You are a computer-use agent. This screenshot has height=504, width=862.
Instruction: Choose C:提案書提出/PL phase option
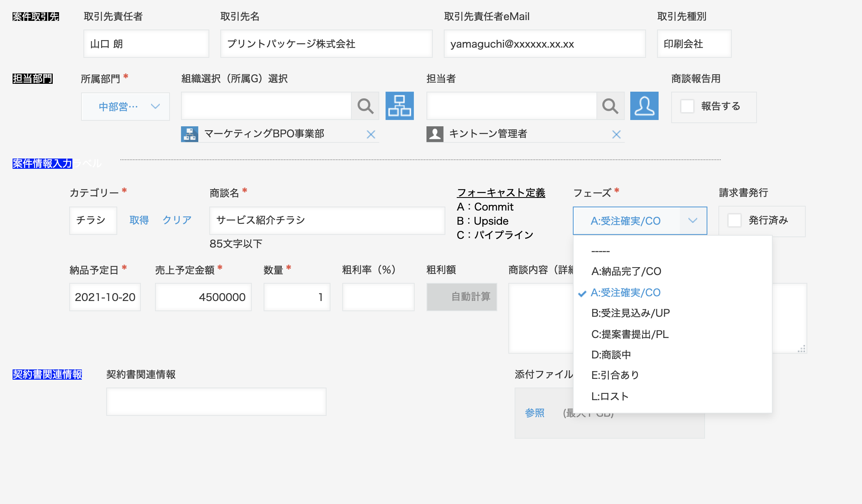pyautogui.click(x=672, y=334)
